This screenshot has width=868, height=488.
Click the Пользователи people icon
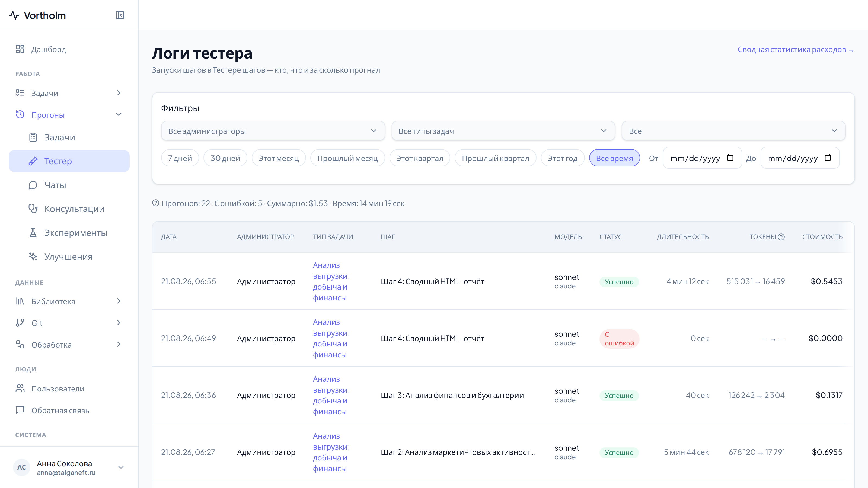tap(20, 388)
